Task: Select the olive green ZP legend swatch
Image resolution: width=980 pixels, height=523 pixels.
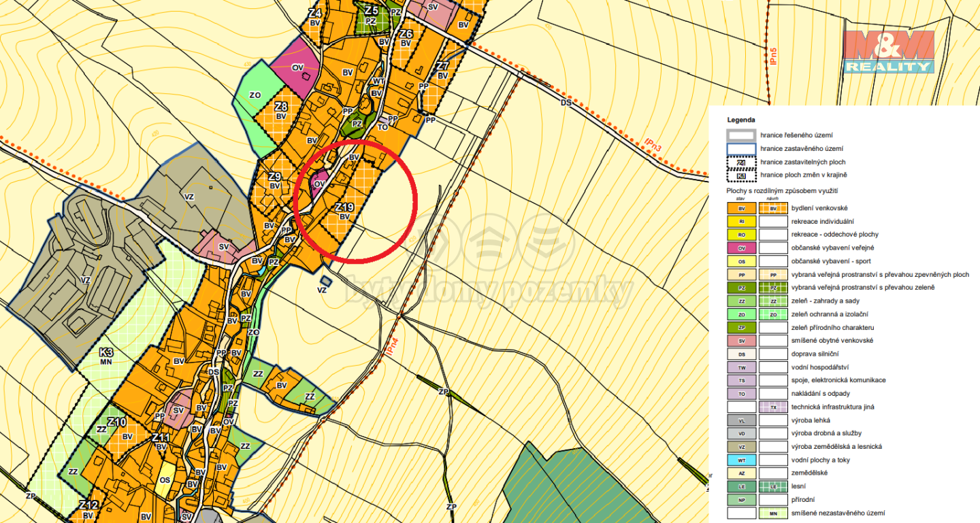Action: (x=742, y=327)
